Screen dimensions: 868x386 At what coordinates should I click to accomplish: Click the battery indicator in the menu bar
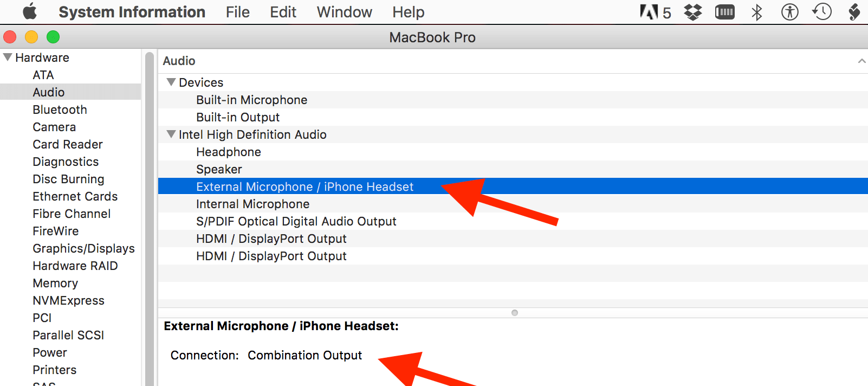[724, 11]
